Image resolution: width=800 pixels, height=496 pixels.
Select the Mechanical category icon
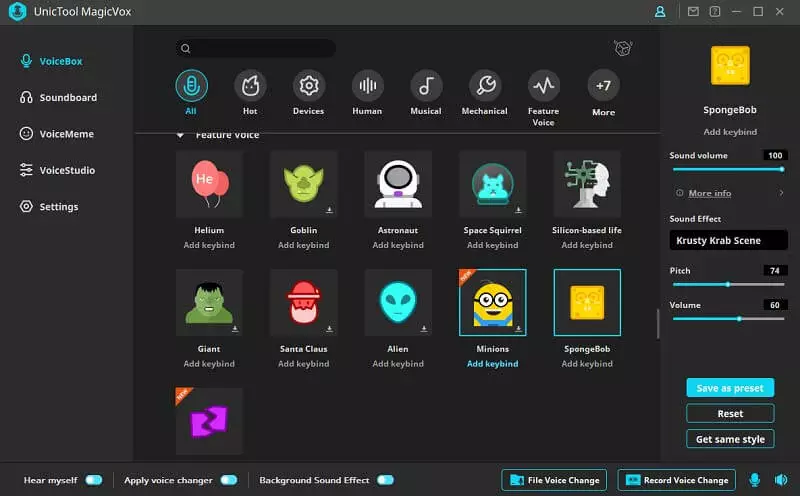tap(485, 86)
